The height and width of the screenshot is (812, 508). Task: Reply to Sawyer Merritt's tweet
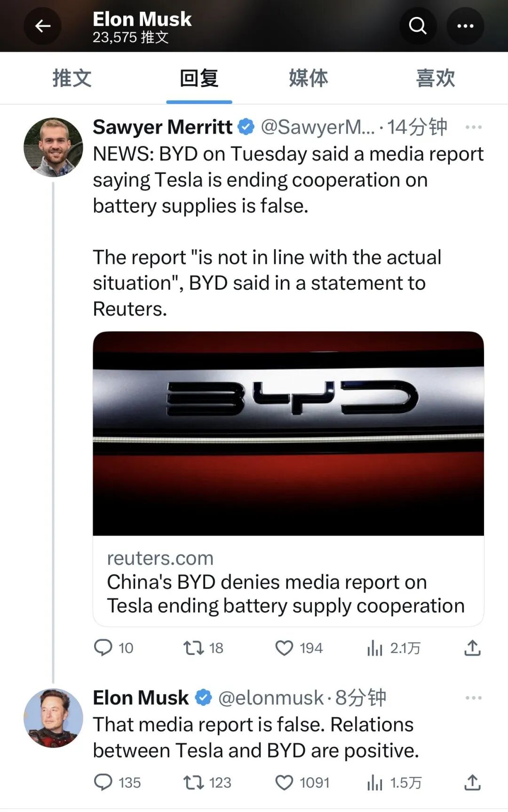pyautogui.click(x=103, y=648)
